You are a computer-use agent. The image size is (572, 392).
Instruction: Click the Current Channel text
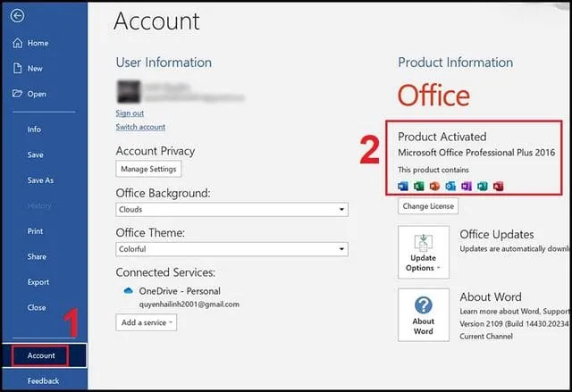tap(486, 337)
